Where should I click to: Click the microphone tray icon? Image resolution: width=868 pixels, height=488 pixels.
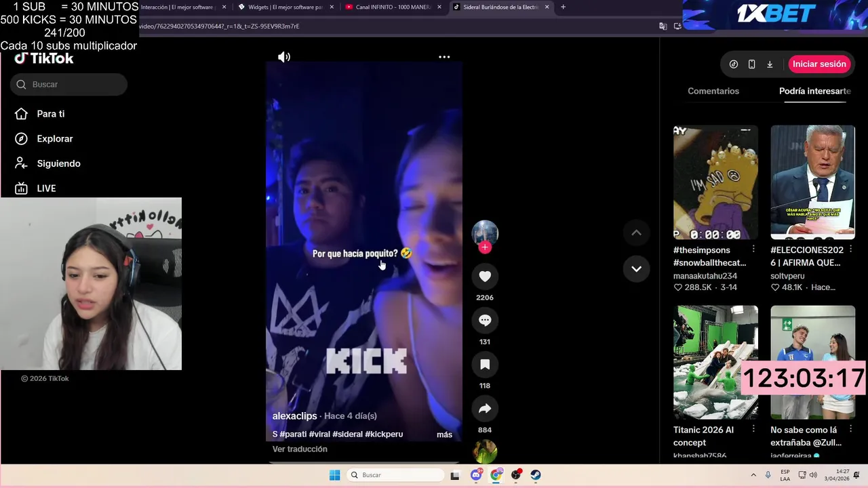(768, 475)
